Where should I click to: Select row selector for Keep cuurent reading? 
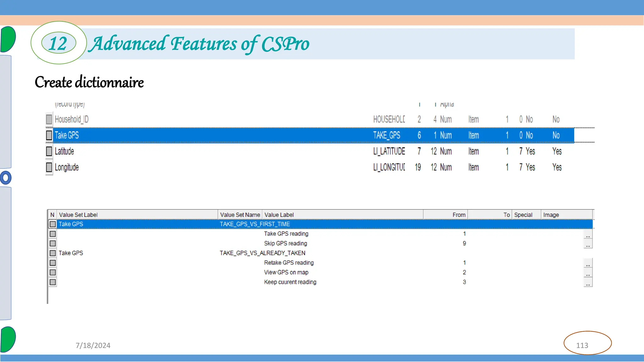(53, 282)
